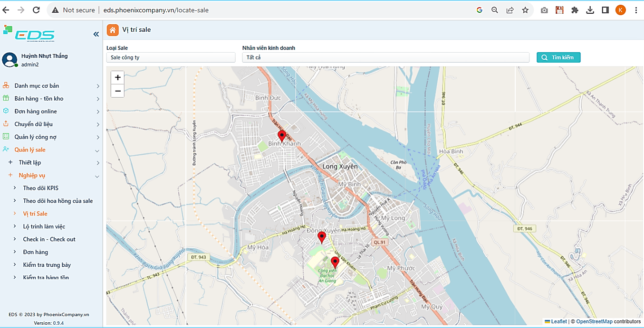This screenshot has height=328, width=644.
Task: Go to Check in - Check out
Action: tap(49, 239)
